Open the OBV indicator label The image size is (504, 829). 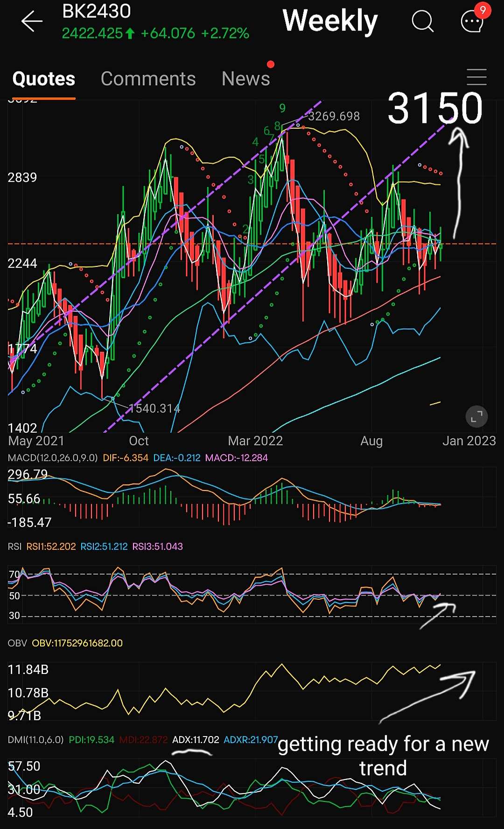(x=17, y=643)
